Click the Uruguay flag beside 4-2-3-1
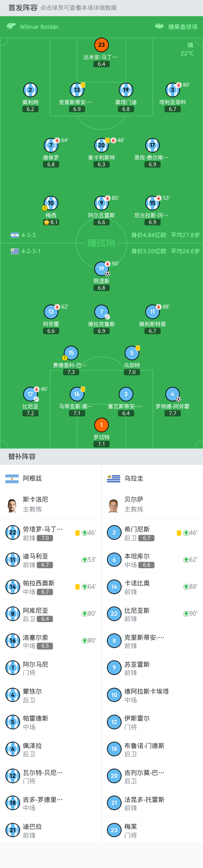Screen dimensions: 203x868 click(15, 251)
